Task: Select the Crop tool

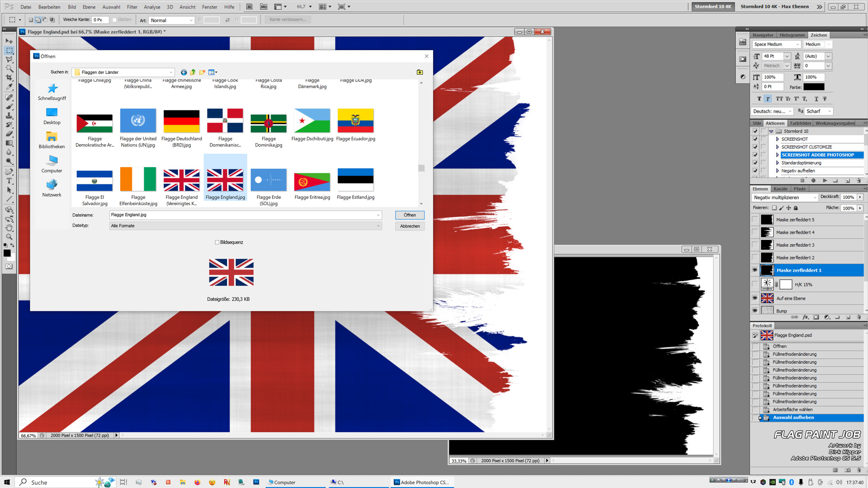Action: click(x=9, y=78)
